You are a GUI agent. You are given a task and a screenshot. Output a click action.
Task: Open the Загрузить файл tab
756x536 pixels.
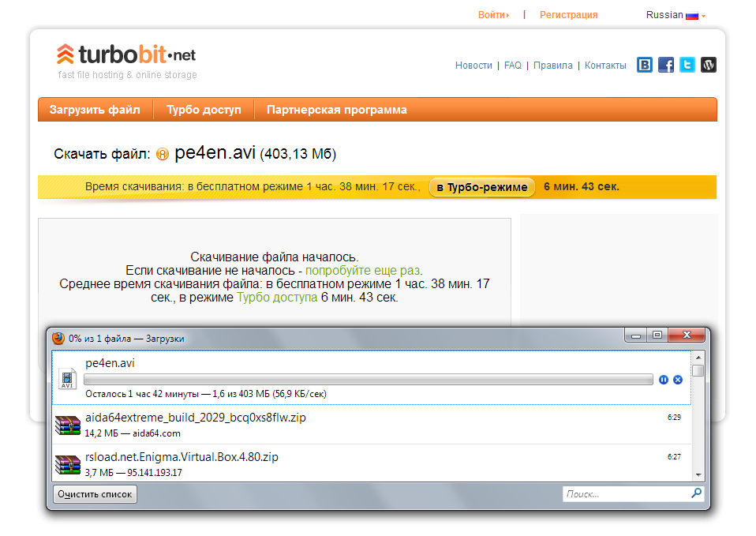pos(95,110)
